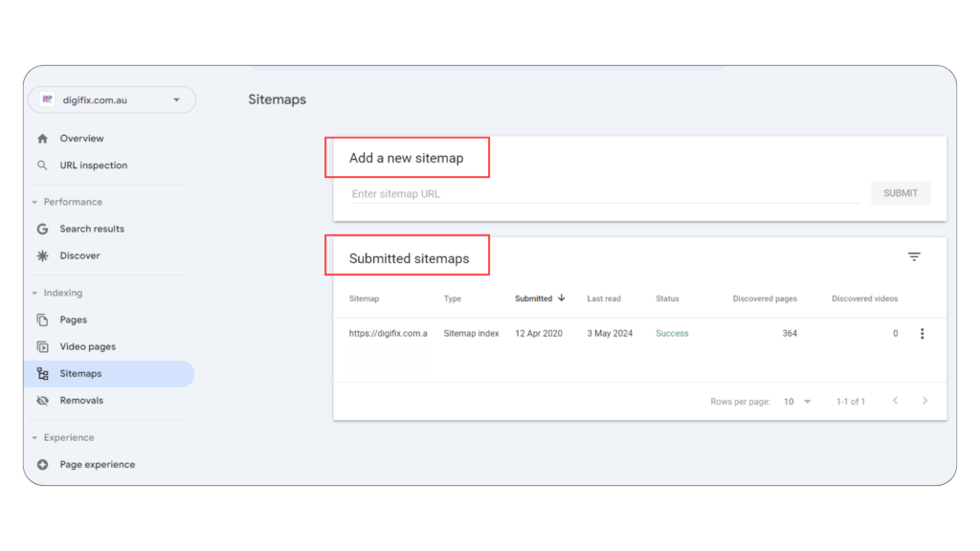980x551 pixels.
Task: Open Pages via its sidebar icon
Action: click(x=43, y=319)
